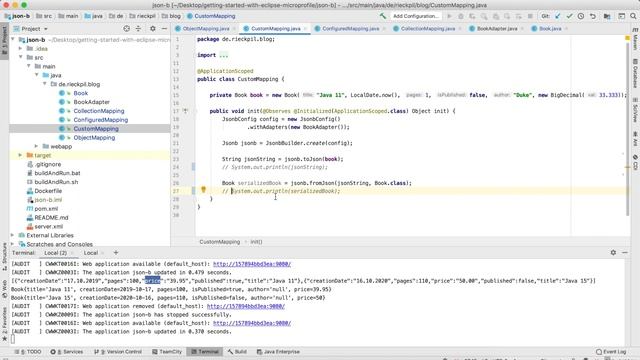Select Book class in project tree
This screenshot has height=360, width=640.
point(80,93)
